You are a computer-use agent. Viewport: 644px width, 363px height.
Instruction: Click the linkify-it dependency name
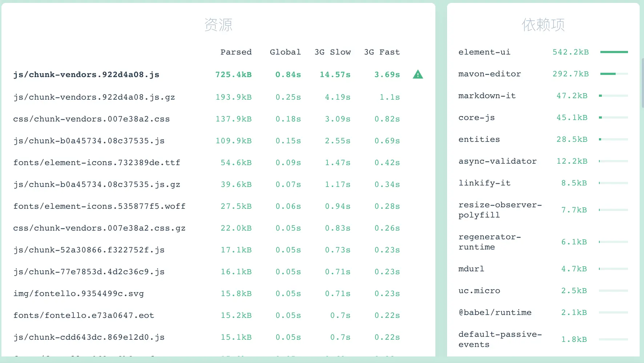point(484,183)
